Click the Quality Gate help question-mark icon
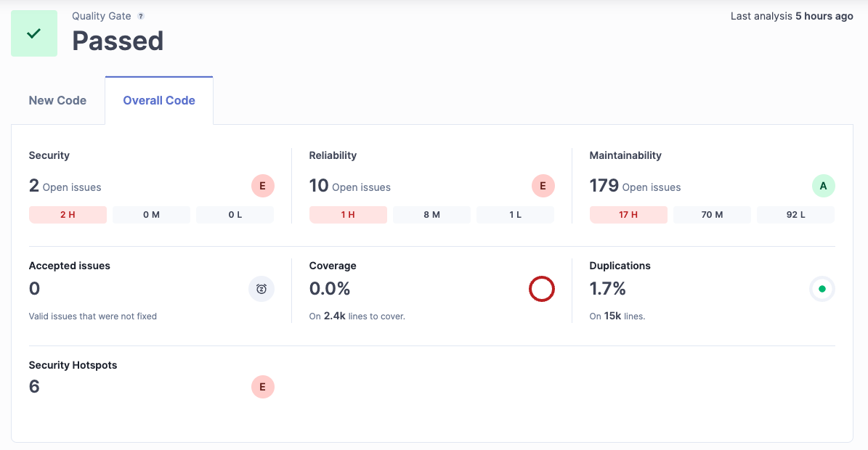 pyautogui.click(x=141, y=16)
